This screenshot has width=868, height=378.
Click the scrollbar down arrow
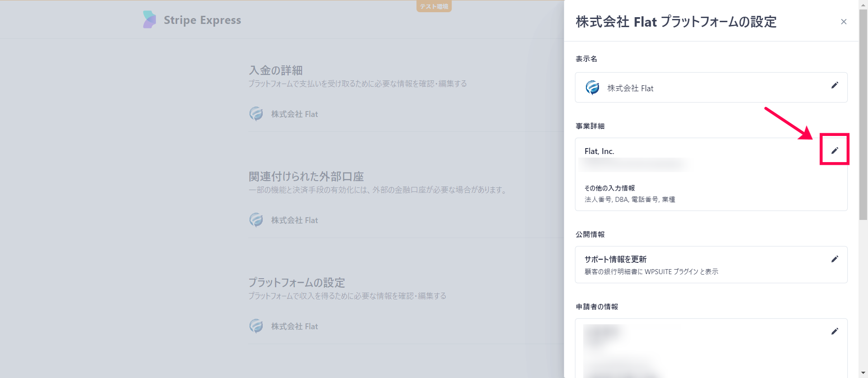tap(863, 373)
